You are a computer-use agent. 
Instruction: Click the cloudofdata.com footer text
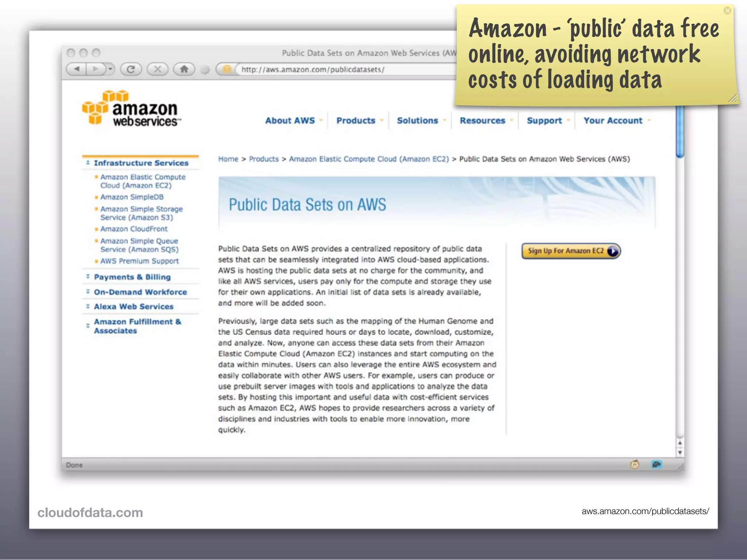[90, 513]
